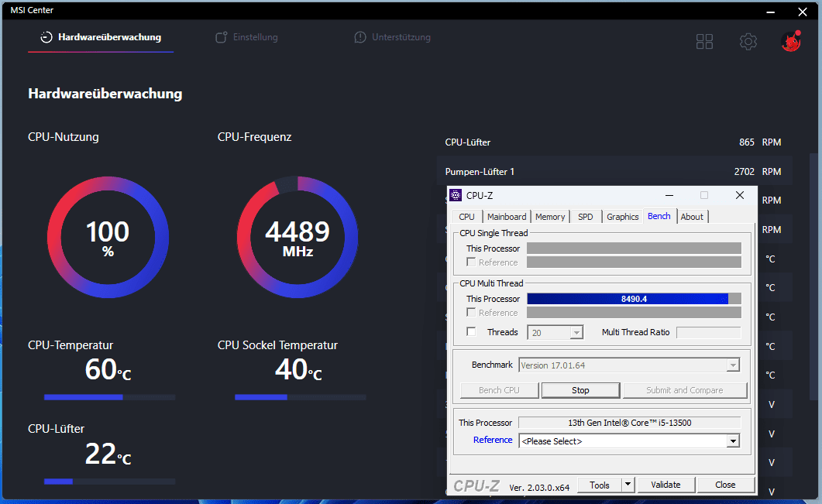This screenshot has width=822, height=504.
Task: Click the Multi Thread score bar 8490.4
Action: 634,299
